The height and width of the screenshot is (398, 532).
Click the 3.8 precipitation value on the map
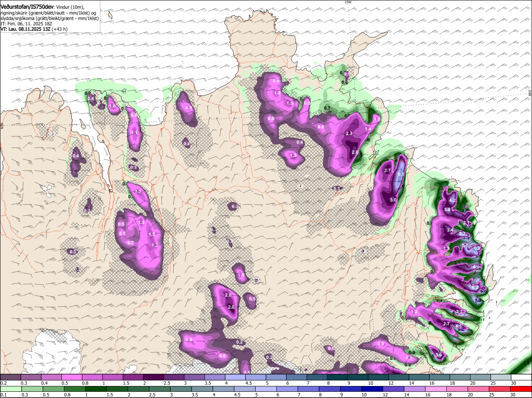447,210
